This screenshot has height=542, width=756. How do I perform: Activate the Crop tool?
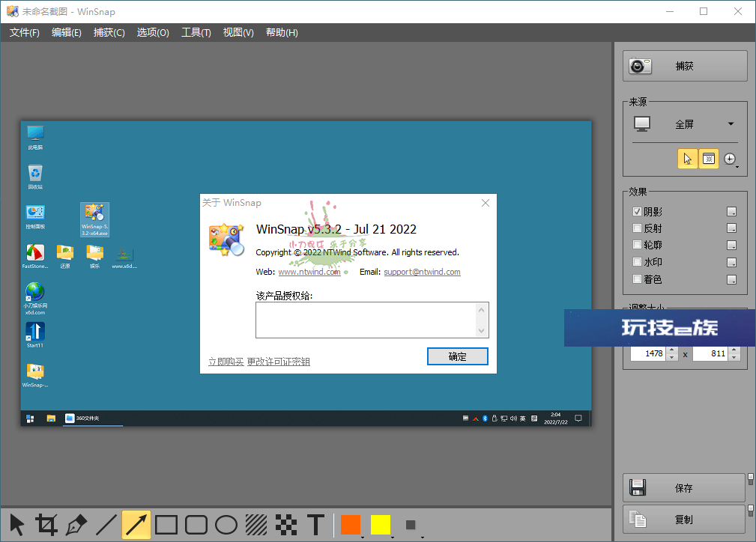click(x=46, y=525)
